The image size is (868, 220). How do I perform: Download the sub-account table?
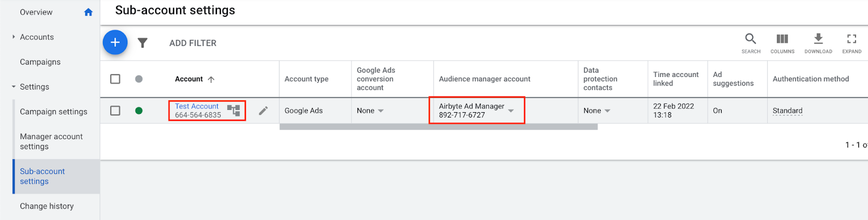point(818,43)
